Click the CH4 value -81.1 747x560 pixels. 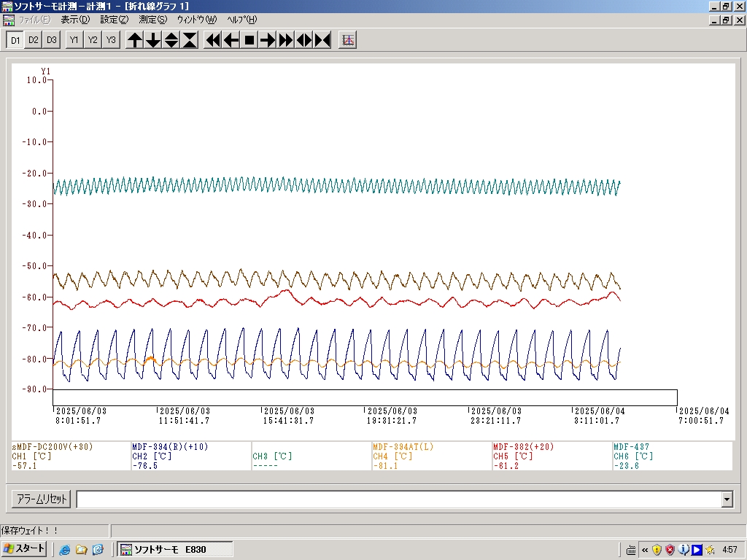click(385, 466)
